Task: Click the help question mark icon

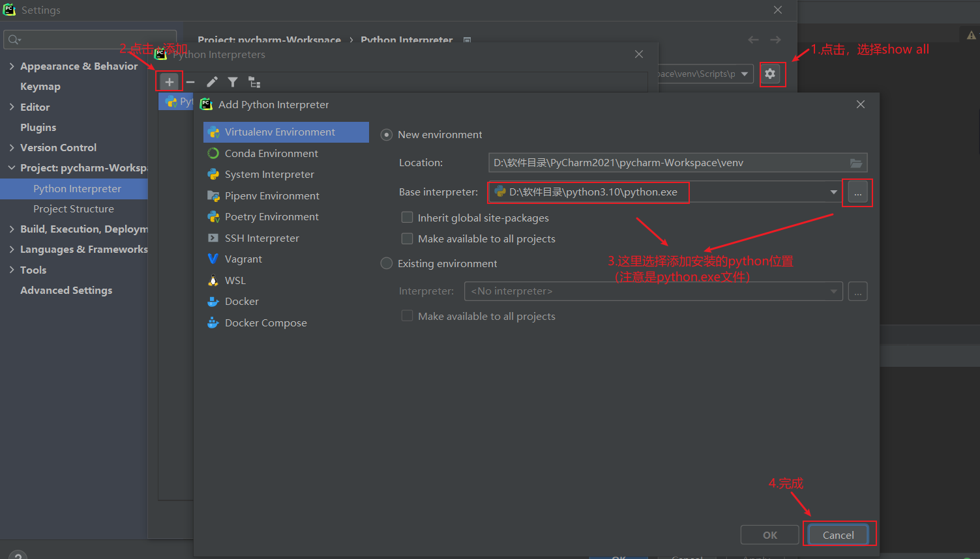Action: (x=18, y=555)
